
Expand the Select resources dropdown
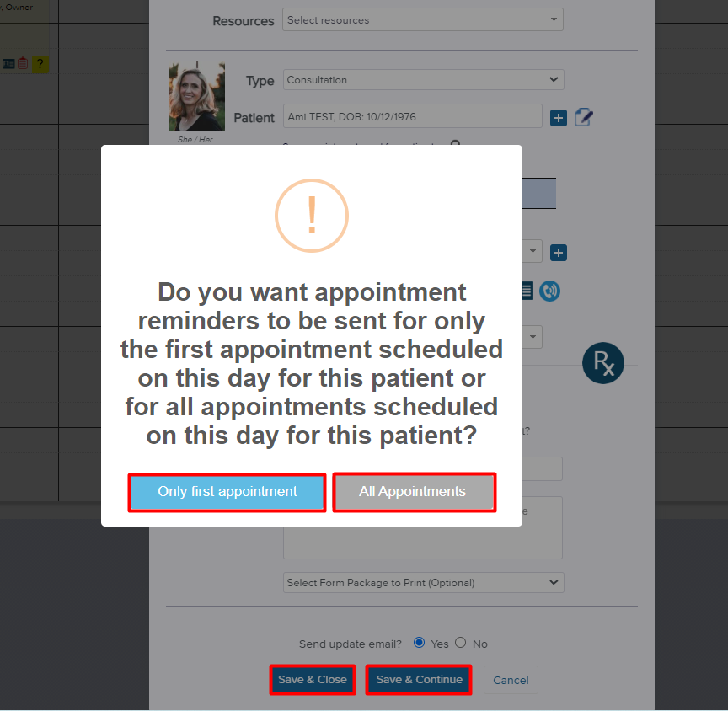pos(422,20)
